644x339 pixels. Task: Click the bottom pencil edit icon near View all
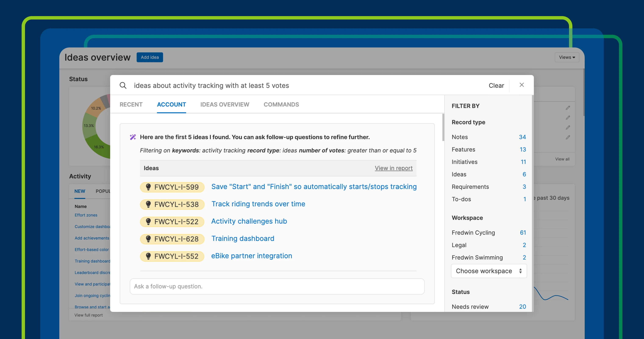coord(568,137)
